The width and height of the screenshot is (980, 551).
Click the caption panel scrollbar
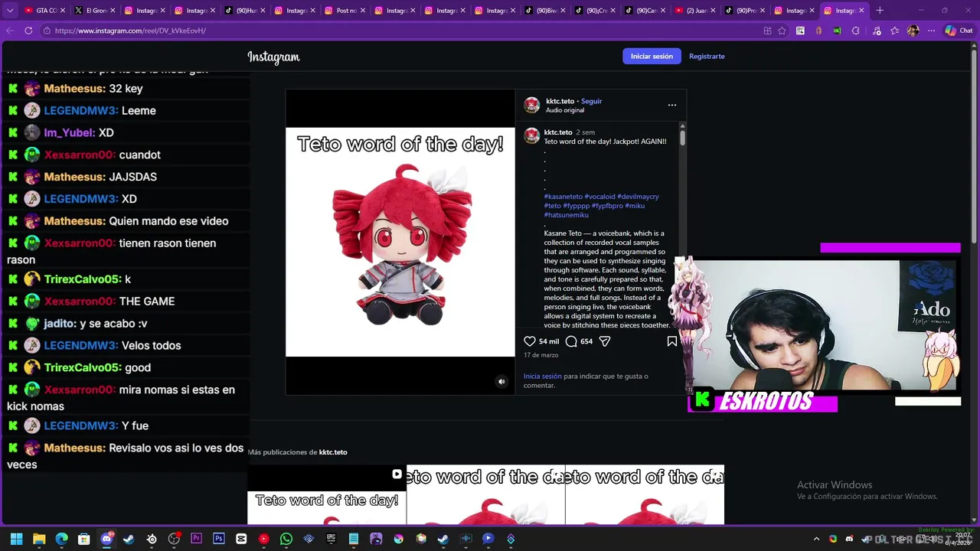(x=682, y=137)
